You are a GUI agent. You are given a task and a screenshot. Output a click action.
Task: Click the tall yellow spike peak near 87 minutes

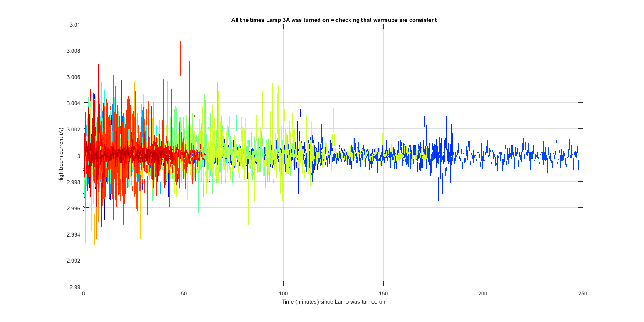click(258, 64)
